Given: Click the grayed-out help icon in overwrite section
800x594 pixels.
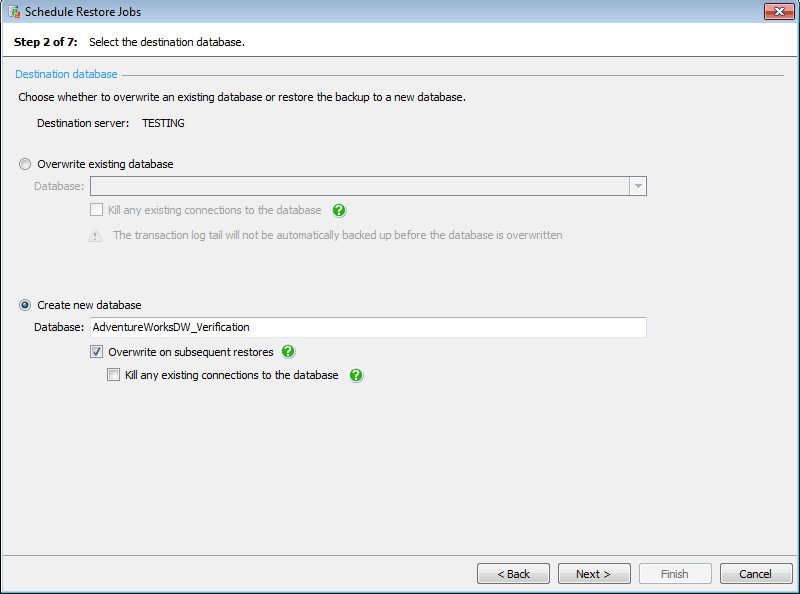Looking at the screenshot, I should 339,210.
